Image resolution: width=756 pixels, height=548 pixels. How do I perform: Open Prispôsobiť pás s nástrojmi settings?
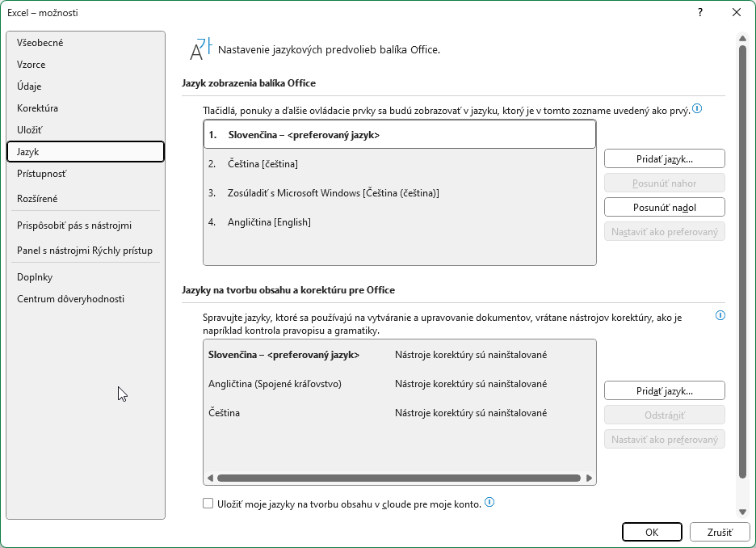click(x=86, y=226)
